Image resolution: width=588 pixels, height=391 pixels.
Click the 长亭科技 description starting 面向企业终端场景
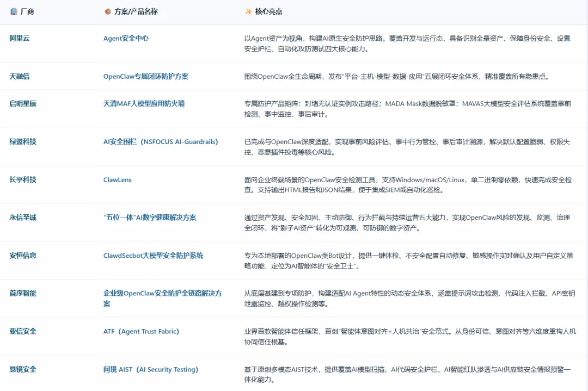click(x=408, y=185)
